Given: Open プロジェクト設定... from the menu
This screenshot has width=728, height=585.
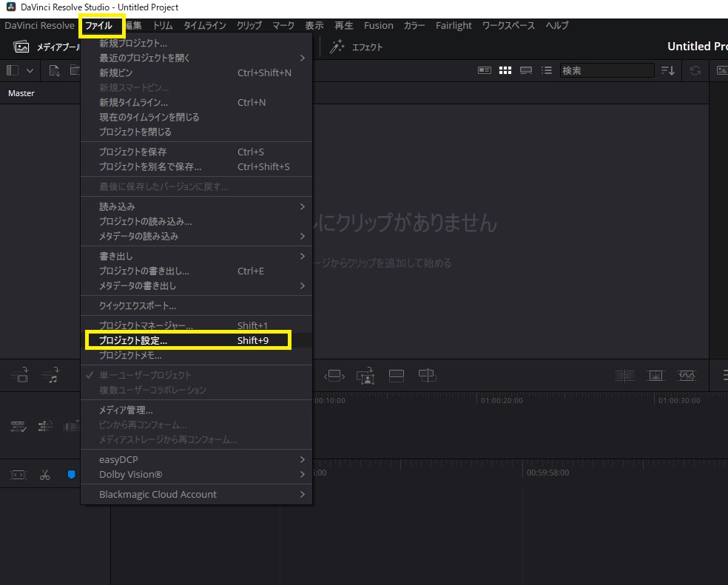Looking at the screenshot, I should click(196, 340).
